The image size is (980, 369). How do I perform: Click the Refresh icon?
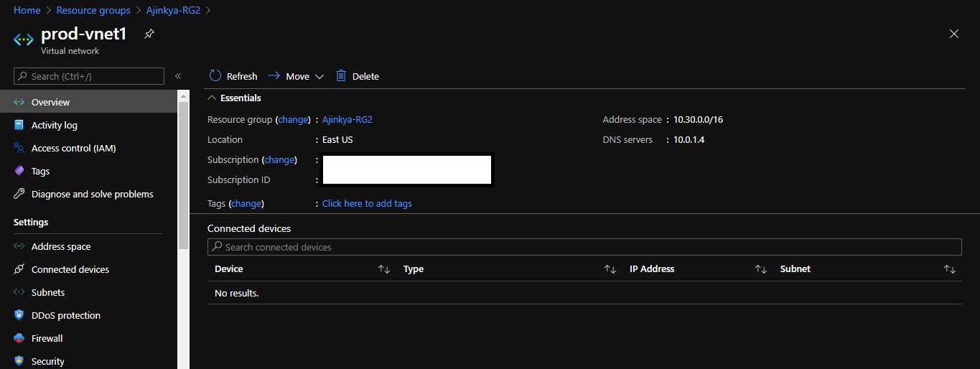coord(215,76)
